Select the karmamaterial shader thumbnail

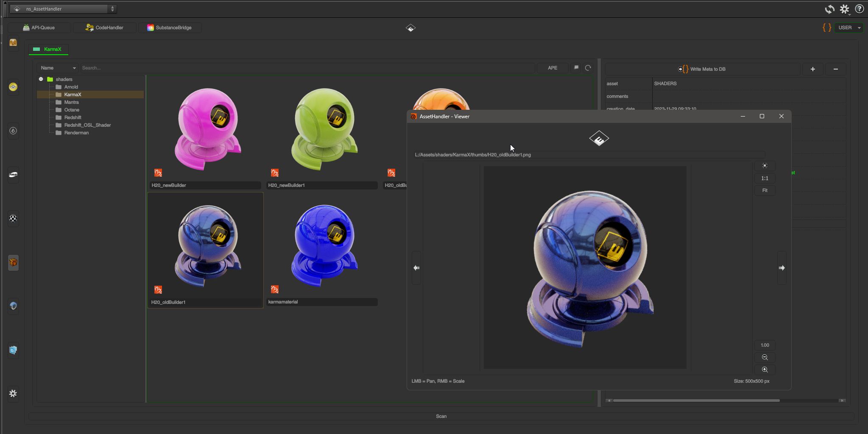coord(322,250)
